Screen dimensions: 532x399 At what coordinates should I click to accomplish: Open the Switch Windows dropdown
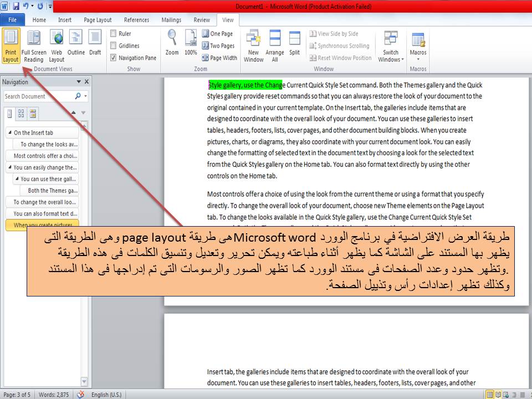(391, 46)
